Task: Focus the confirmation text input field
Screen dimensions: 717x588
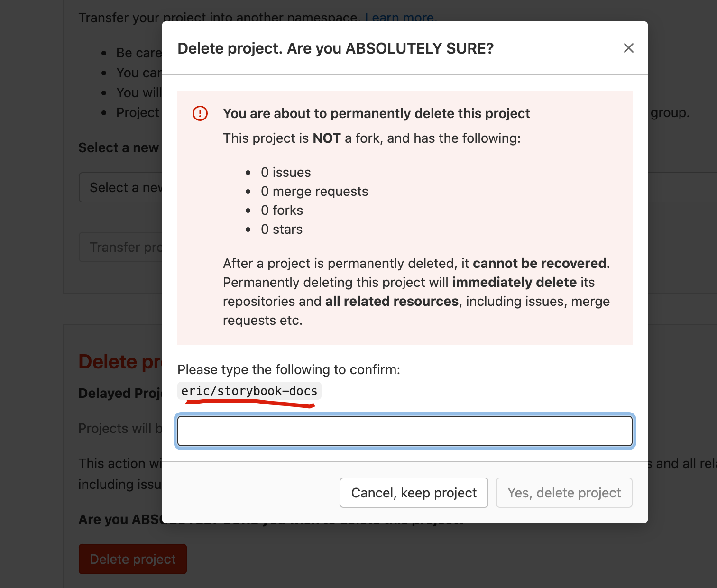Action: (404, 431)
